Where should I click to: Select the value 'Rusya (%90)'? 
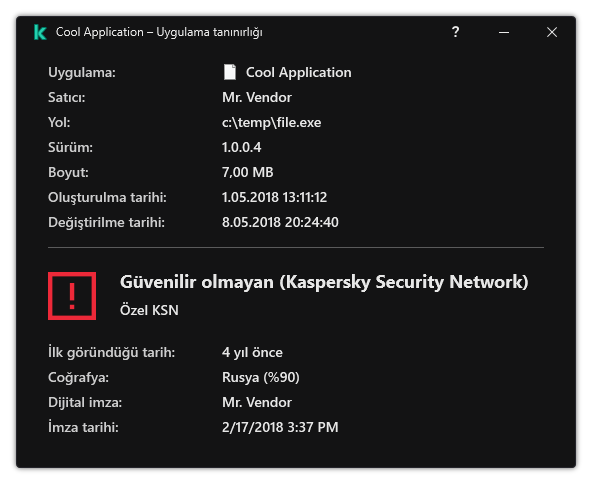pyautogui.click(x=261, y=377)
